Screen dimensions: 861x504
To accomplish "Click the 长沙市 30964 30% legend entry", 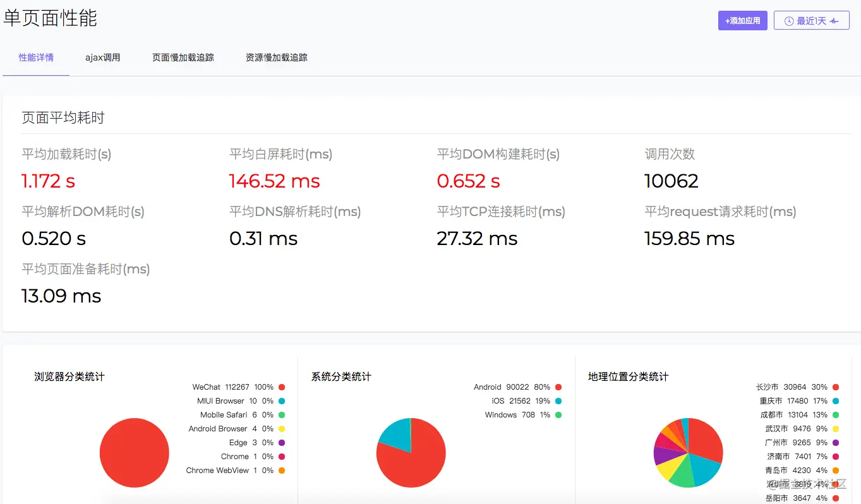I will tap(797, 387).
